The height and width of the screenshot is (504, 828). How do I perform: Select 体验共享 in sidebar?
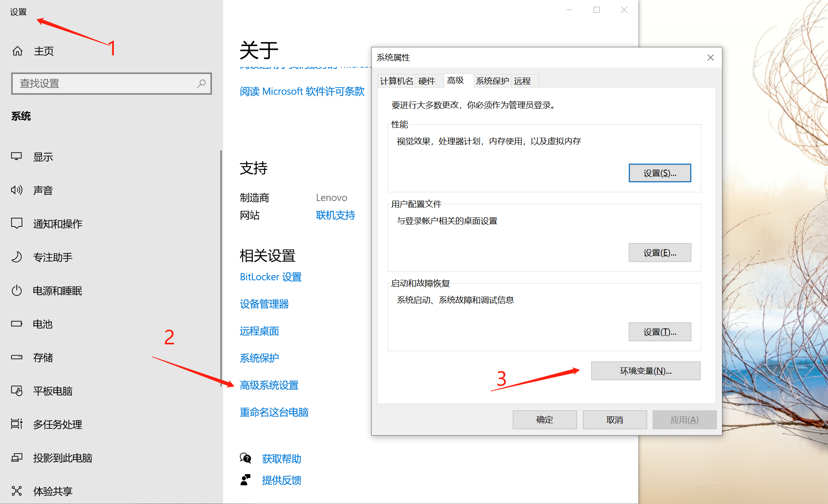coord(52,491)
